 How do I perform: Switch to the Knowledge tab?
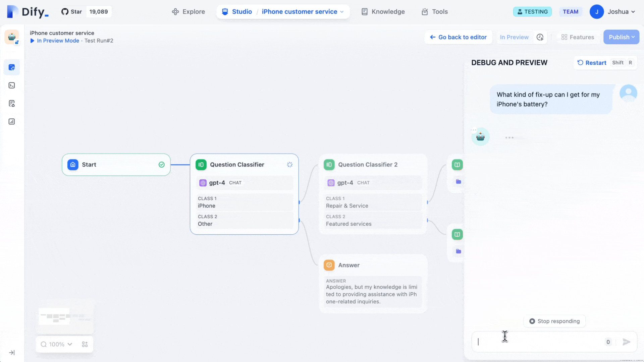tap(383, 11)
